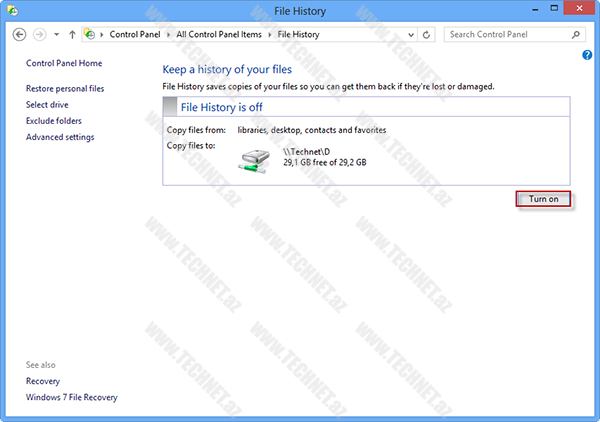The height and width of the screenshot is (422, 600).
Task: Expand the chevron before Control Panel
Action: click(102, 34)
